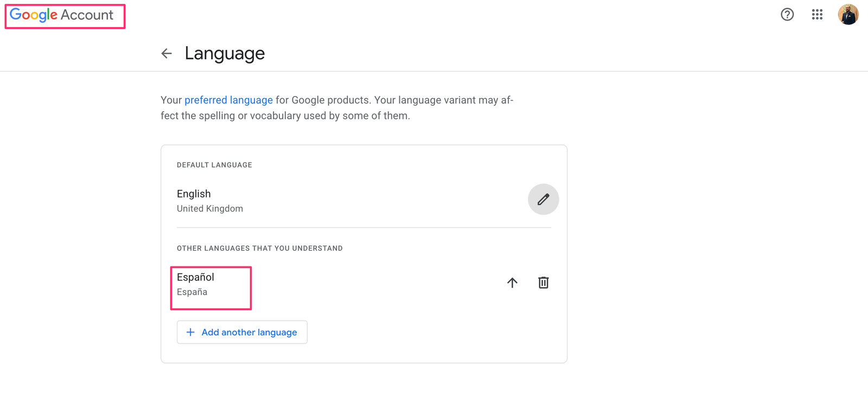Screen dimensions: 868x407
Task: Click the DEFAULT LANGUAGE section label
Action: [x=214, y=165]
